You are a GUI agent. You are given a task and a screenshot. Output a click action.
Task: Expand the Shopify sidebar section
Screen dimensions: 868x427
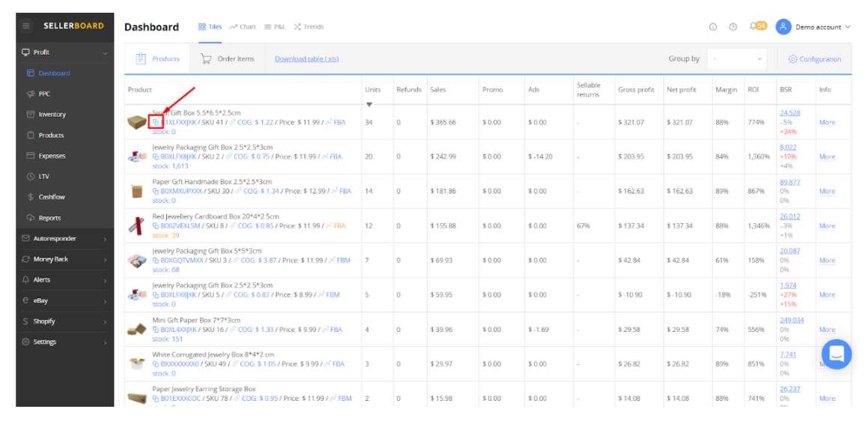64,321
